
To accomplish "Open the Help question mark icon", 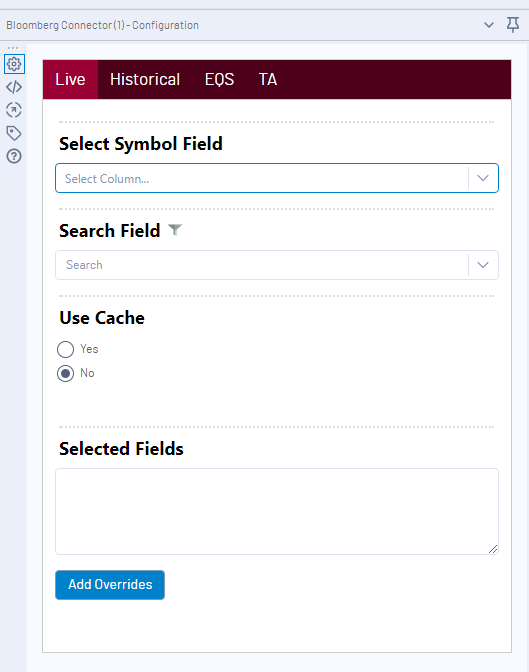I will (14, 156).
